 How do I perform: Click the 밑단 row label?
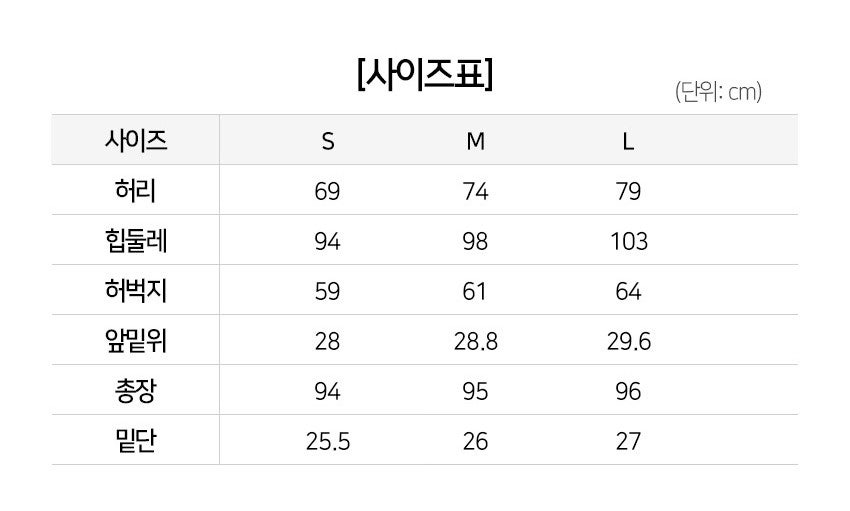(136, 441)
